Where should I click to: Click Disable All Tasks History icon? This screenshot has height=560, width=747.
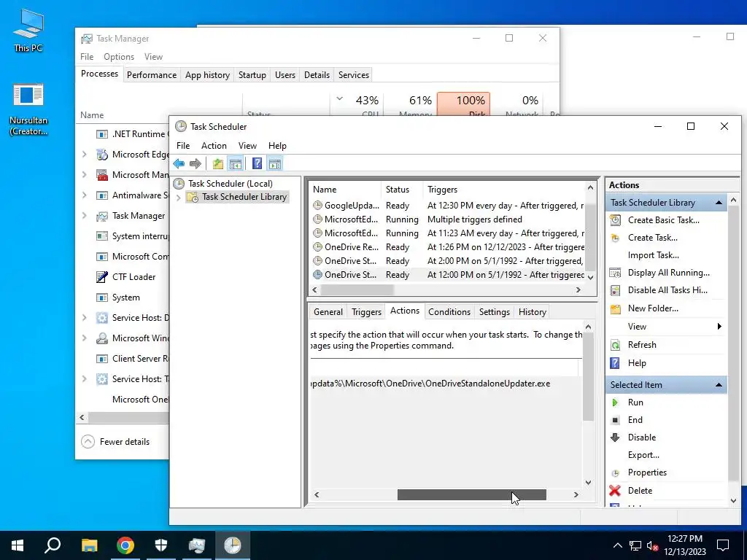tap(616, 290)
